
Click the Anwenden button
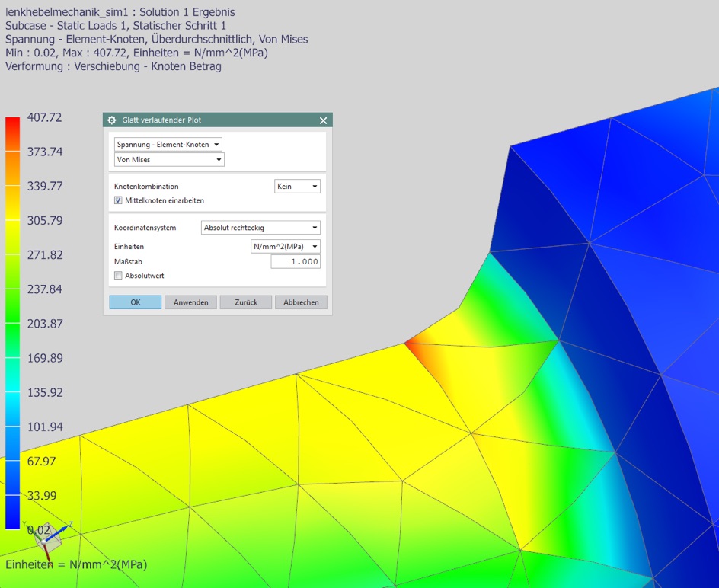tap(190, 302)
